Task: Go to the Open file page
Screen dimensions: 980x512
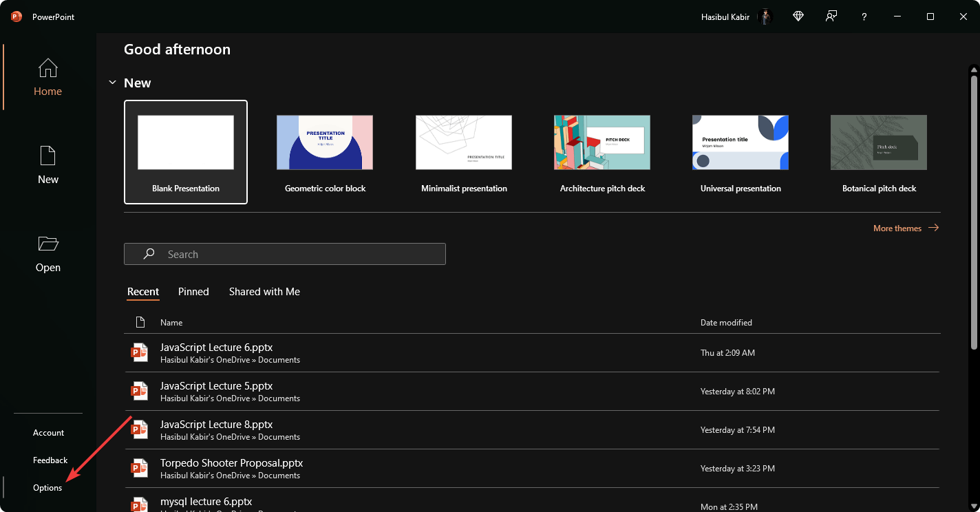Action: 48,253
